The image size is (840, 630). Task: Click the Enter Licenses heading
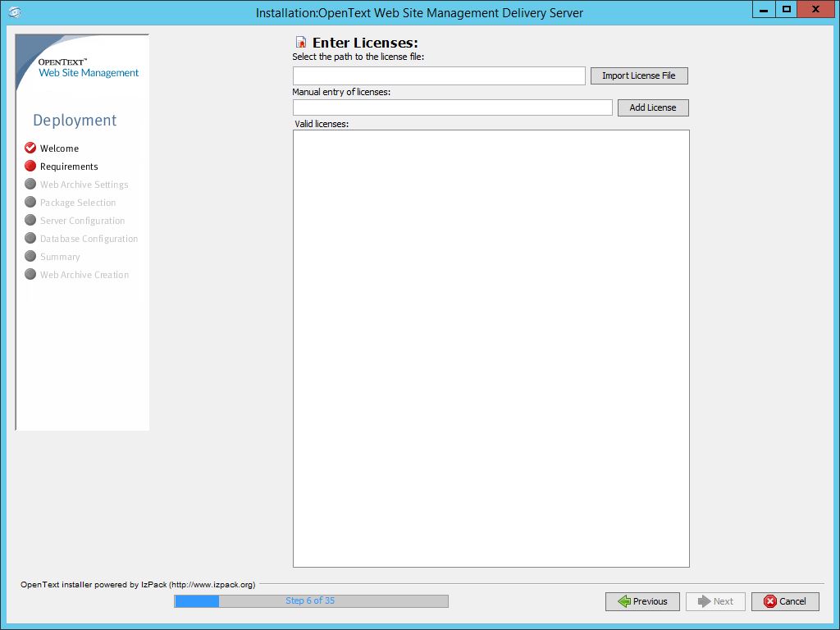tap(365, 43)
